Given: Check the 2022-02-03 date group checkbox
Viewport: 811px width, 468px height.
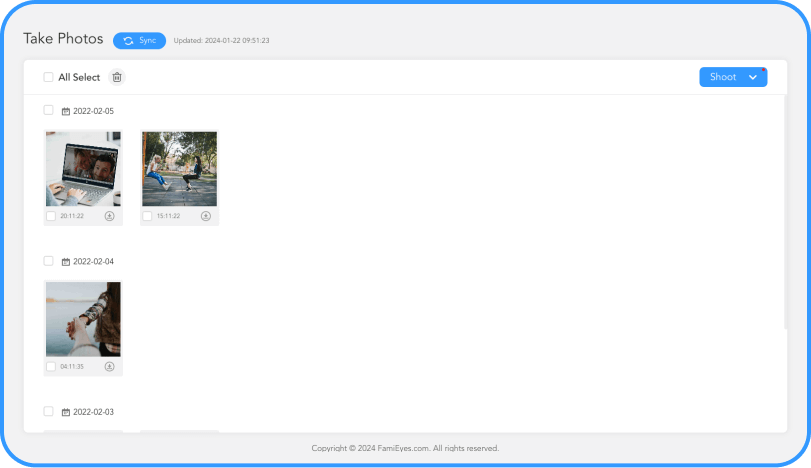Looking at the screenshot, I should coord(48,411).
